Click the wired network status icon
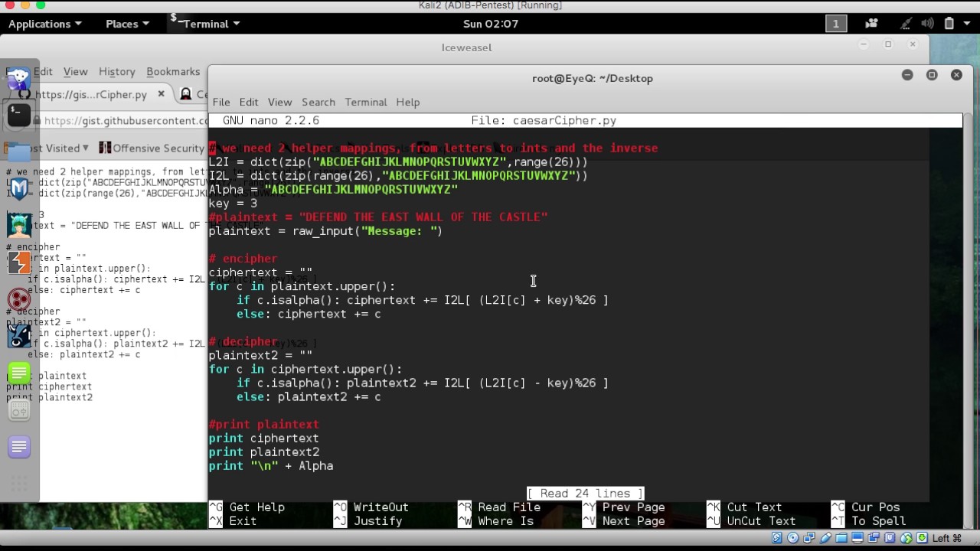The image size is (980, 551). [906, 24]
